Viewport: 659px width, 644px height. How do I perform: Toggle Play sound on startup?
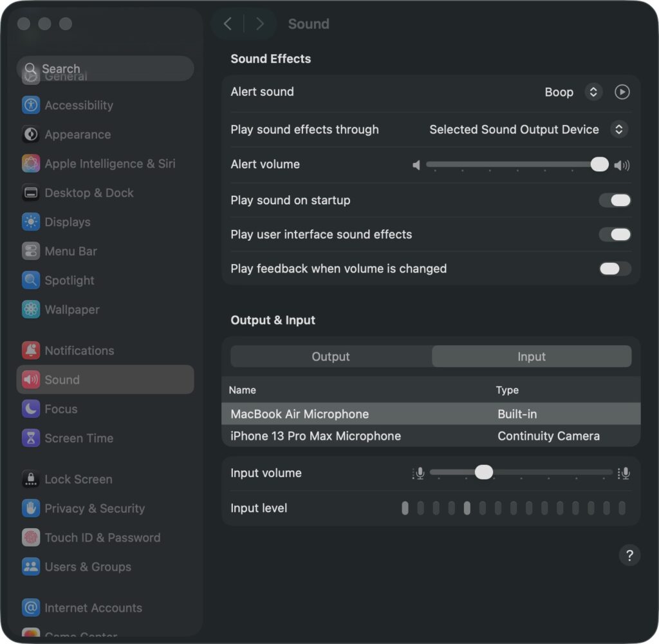(x=615, y=200)
